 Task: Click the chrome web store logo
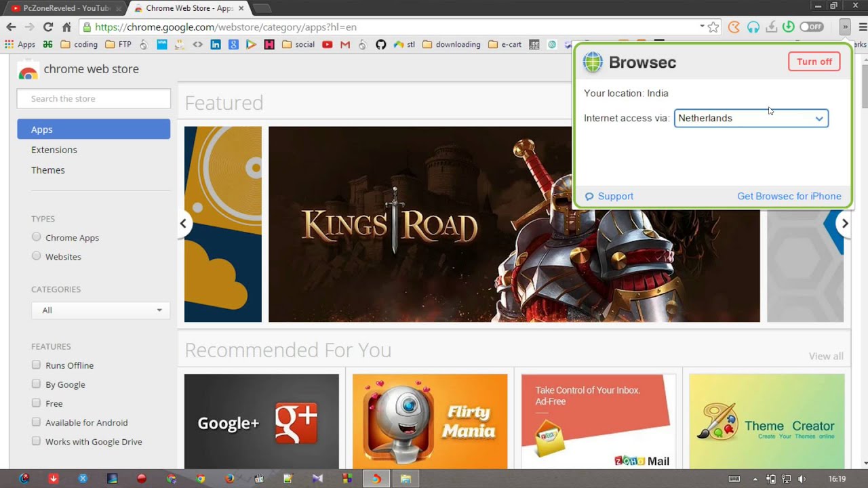coord(78,69)
